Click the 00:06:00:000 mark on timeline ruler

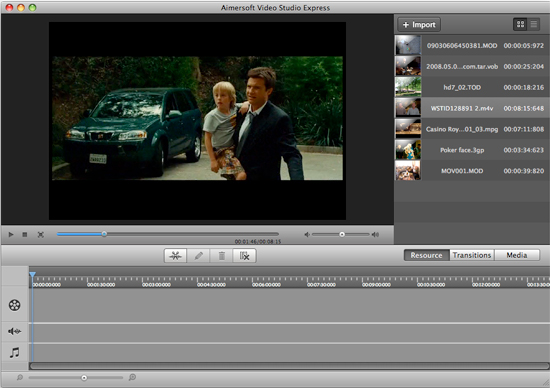coord(266,285)
